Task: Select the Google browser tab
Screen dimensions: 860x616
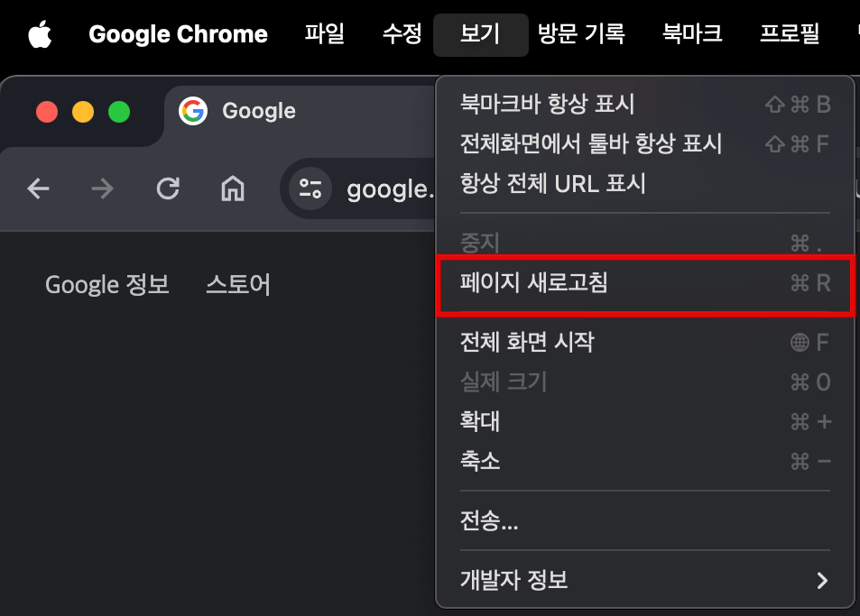Action: (299, 115)
